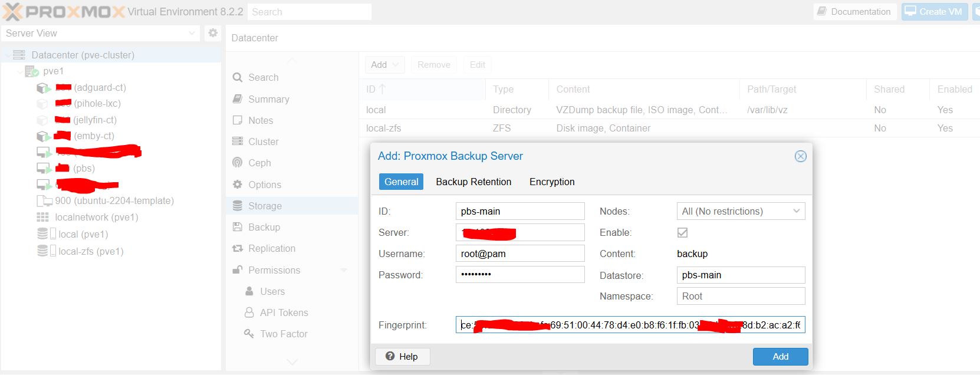This screenshot has height=375, width=980.
Task: Open the Nodes combo box
Action: [x=741, y=211]
